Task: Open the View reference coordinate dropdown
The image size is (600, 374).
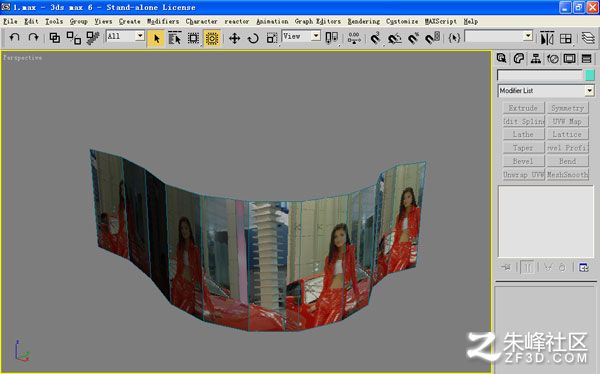Action: pos(301,36)
